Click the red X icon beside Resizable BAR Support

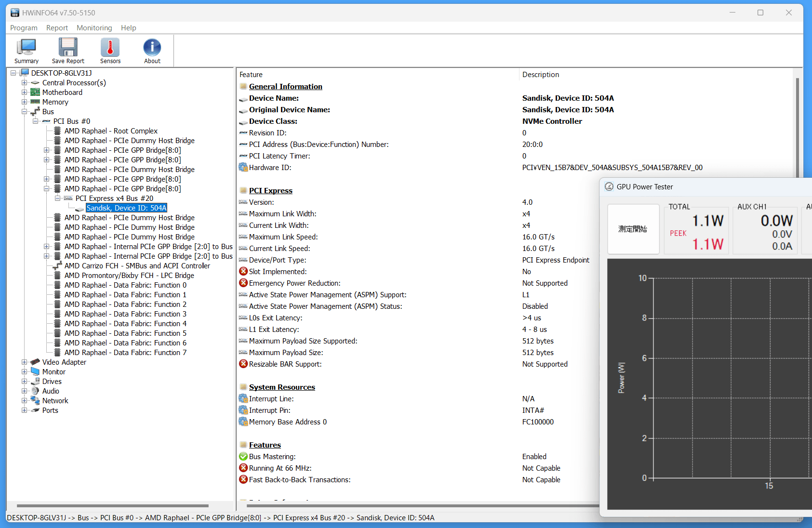point(243,364)
